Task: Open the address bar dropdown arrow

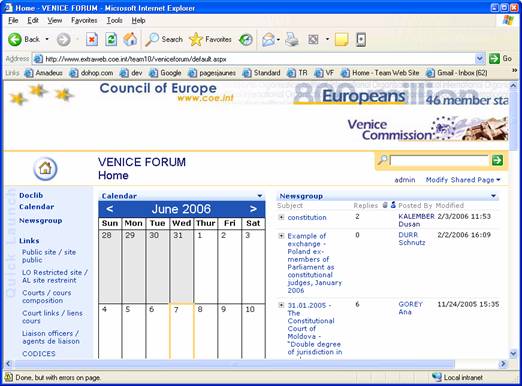Action: [x=479, y=59]
